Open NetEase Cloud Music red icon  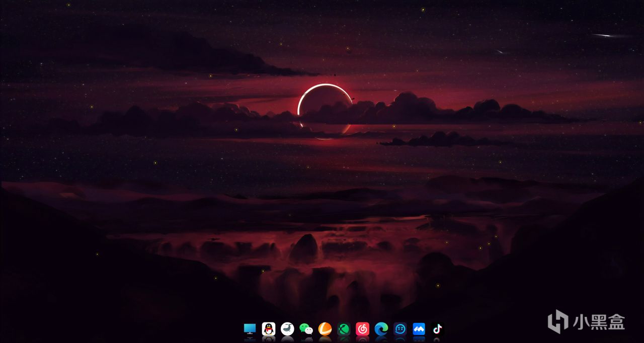click(x=362, y=329)
